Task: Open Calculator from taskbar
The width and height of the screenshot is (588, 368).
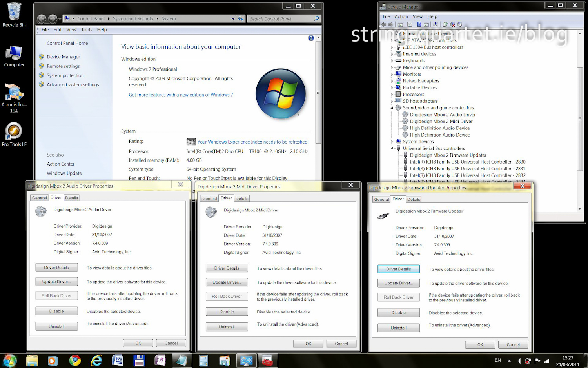Action: tap(203, 361)
